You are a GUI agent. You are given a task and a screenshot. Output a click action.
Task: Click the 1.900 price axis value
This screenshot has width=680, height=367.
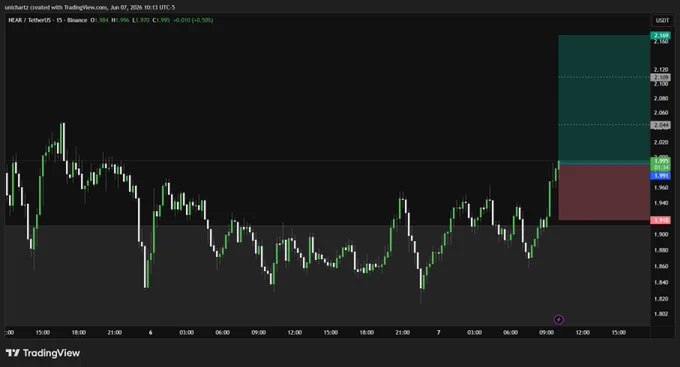click(661, 234)
